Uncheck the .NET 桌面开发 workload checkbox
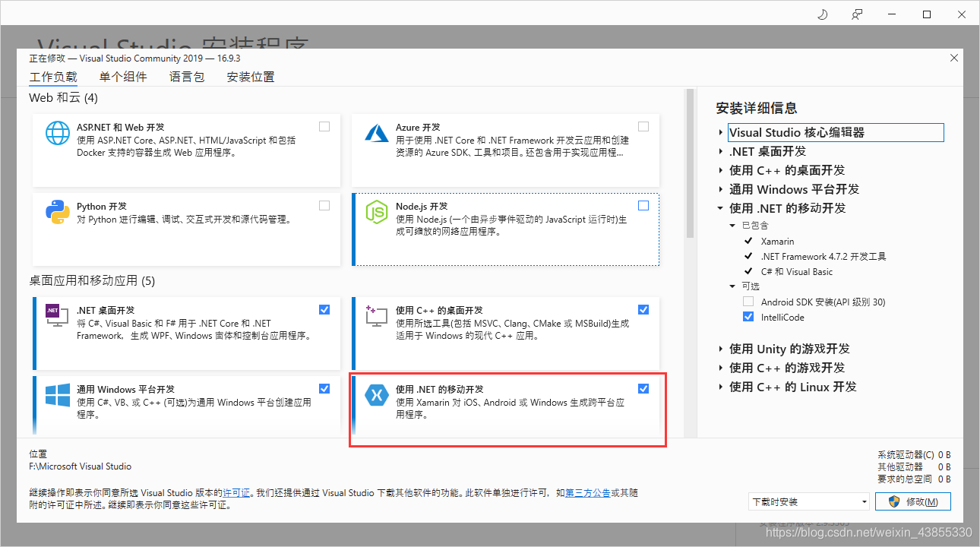This screenshot has height=547, width=980. (x=324, y=309)
